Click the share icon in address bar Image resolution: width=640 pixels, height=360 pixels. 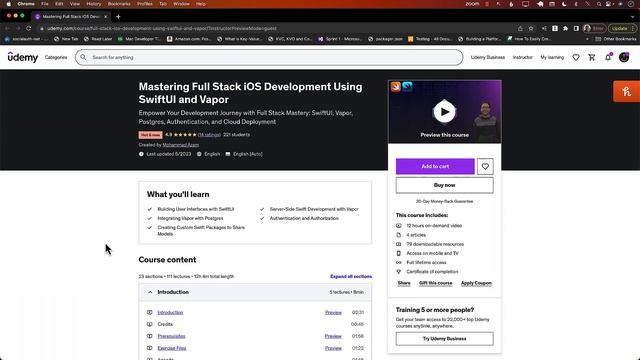click(520, 28)
